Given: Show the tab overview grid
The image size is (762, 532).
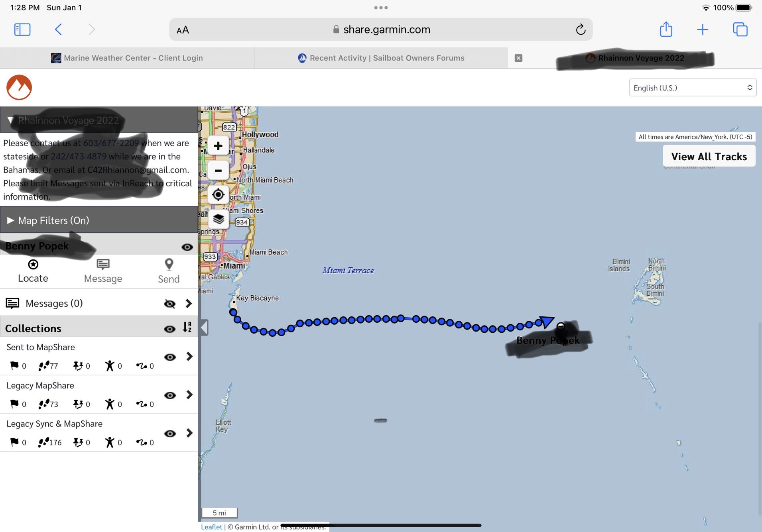Looking at the screenshot, I should 740,29.
